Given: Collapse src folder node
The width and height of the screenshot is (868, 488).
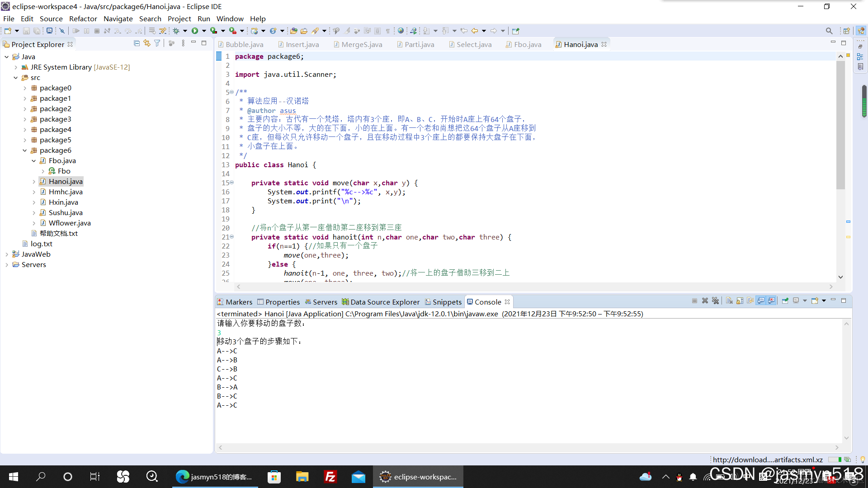Looking at the screenshot, I should click(16, 78).
